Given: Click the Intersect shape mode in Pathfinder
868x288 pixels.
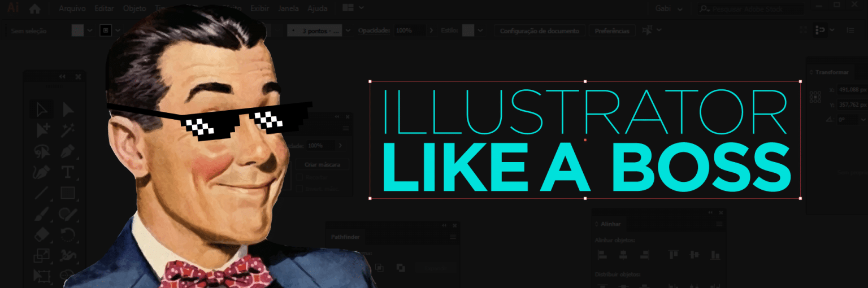Looking at the screenshot, I should pos(380,268).
